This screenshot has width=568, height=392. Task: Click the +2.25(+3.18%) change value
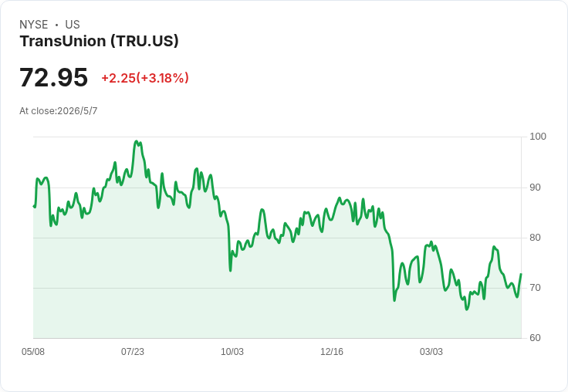145,78
